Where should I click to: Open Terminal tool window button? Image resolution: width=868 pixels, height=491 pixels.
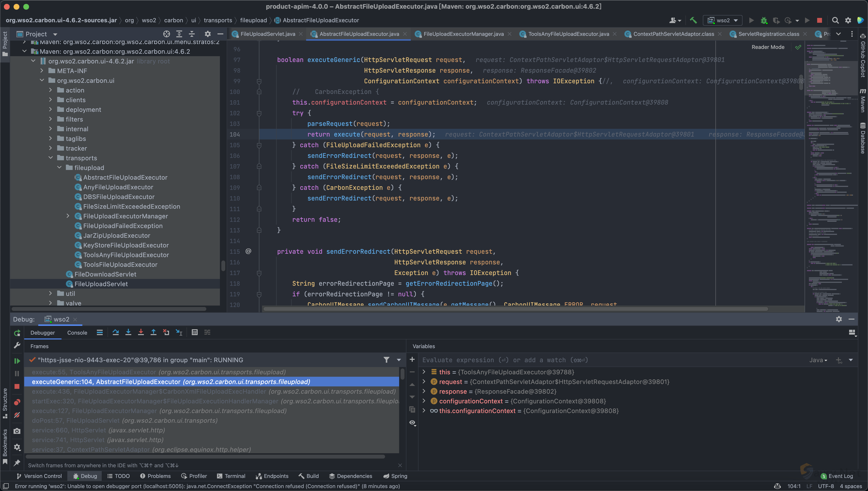tap(231, 476)
